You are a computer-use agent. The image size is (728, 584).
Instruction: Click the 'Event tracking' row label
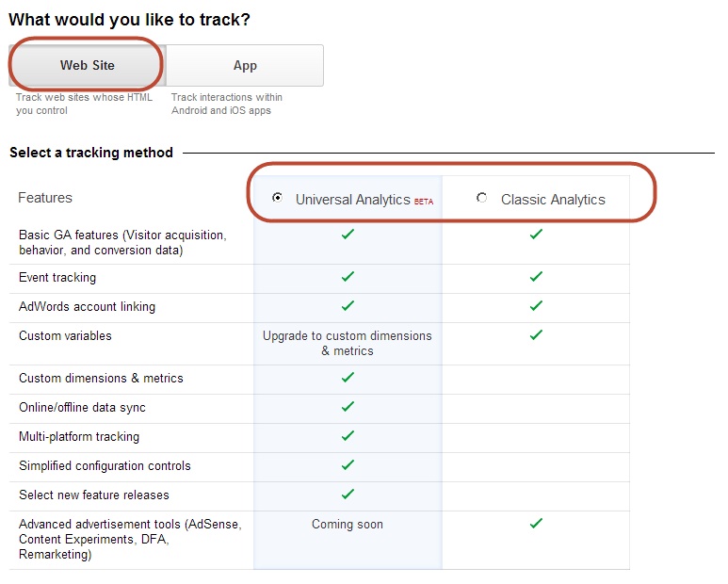click(x=57, y=278)
